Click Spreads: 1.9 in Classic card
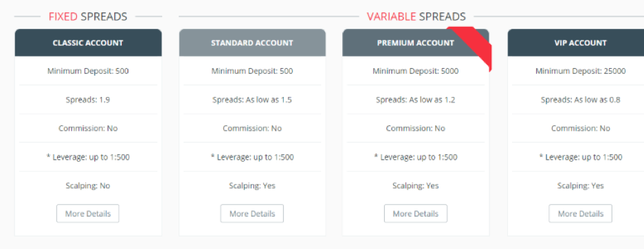This screenshot has height=249, width=644. click(88, 100)
